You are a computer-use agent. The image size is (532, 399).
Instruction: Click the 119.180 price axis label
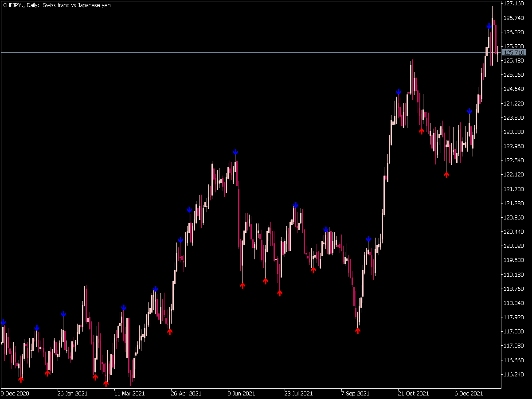pos(514,274)
